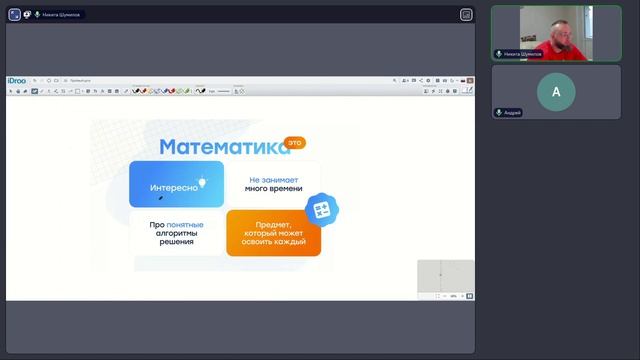
Task: Select the rectangle shape tool
Action: [78, 91]
